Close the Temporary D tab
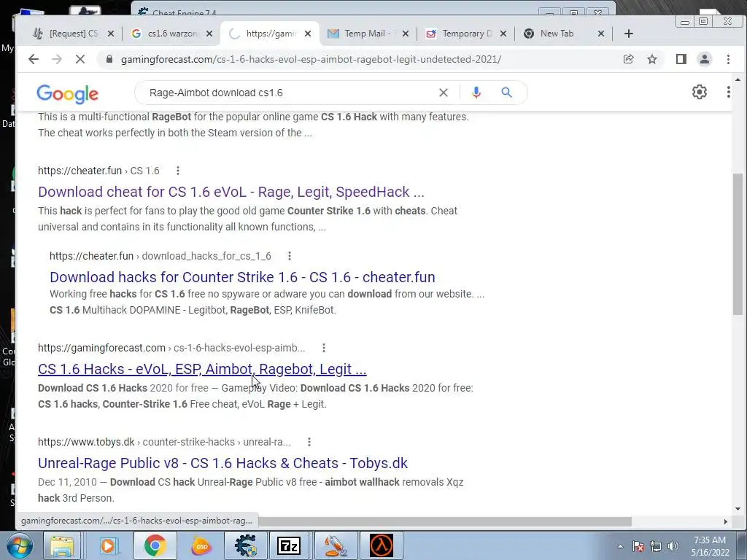Image resolution: width=747 pixels, height=560 pixels. coord(503,34)
